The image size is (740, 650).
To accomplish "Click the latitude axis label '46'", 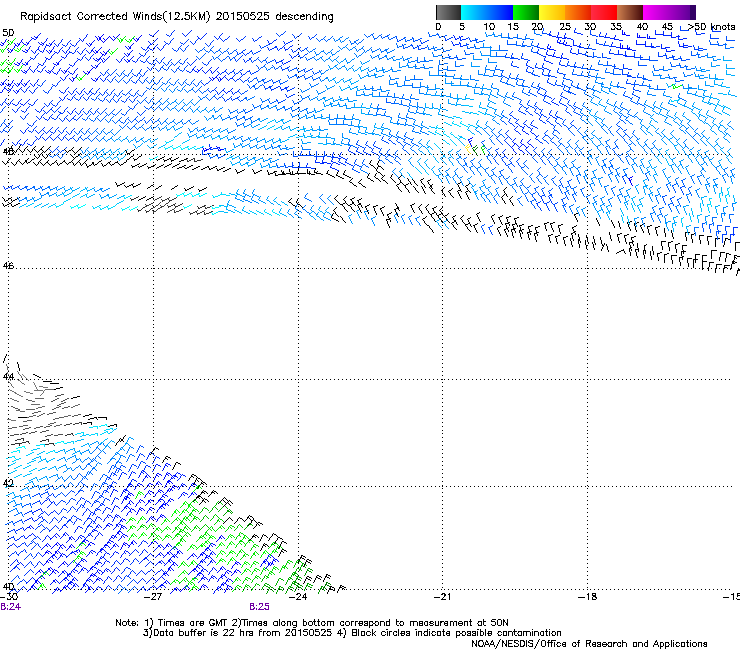I will click(x=8, y=266).
